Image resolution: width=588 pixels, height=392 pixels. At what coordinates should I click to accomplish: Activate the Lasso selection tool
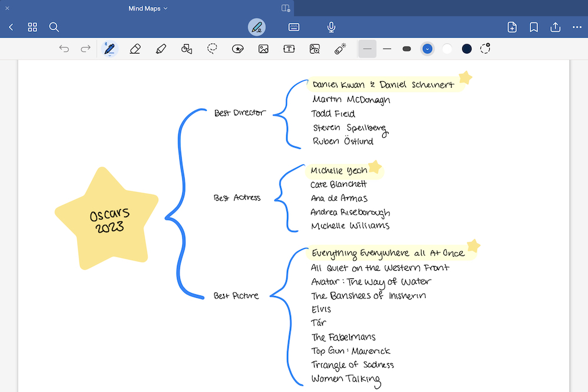pos(212,49)
